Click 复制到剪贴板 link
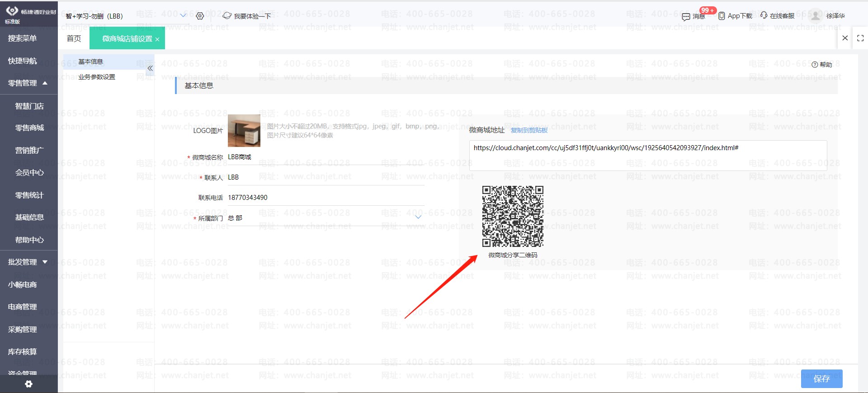Viewport: 868px width, 393px height. pos(529,130)
